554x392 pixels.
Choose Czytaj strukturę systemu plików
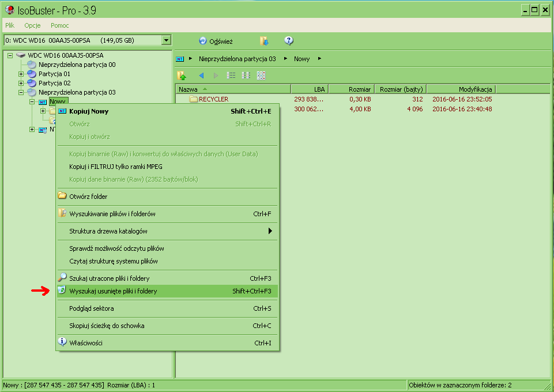click(168, 261)
